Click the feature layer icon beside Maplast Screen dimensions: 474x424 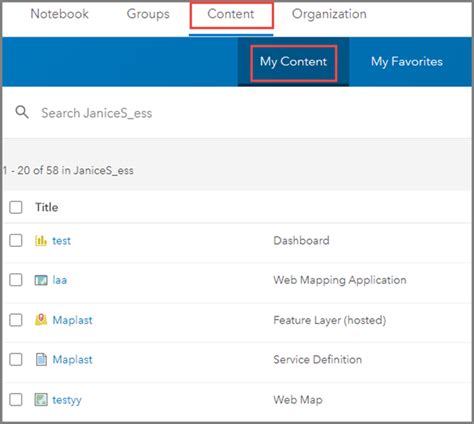41,320
